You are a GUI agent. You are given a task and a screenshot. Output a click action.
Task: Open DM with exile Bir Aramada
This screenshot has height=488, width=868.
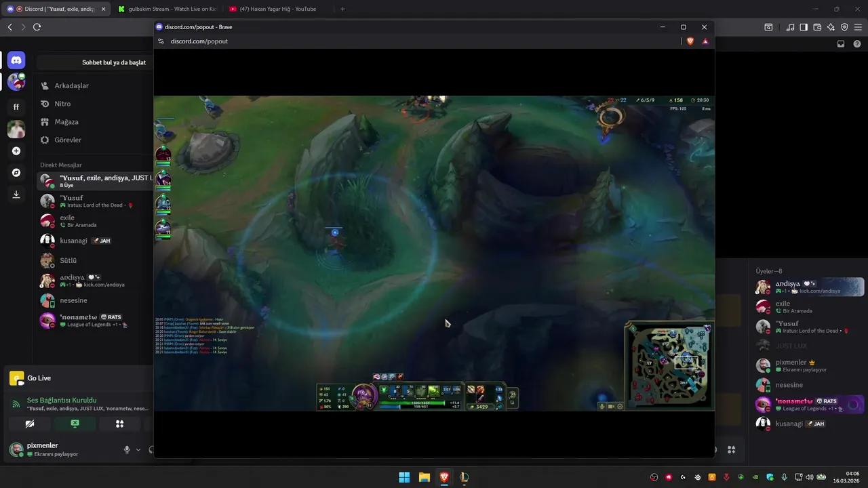tap(95, 221)
